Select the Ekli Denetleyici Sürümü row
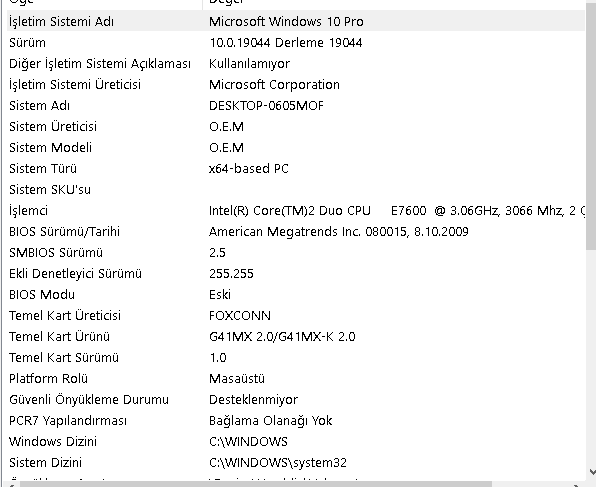The height and width of the screenshot is (487, 596). tap(296, 273)
